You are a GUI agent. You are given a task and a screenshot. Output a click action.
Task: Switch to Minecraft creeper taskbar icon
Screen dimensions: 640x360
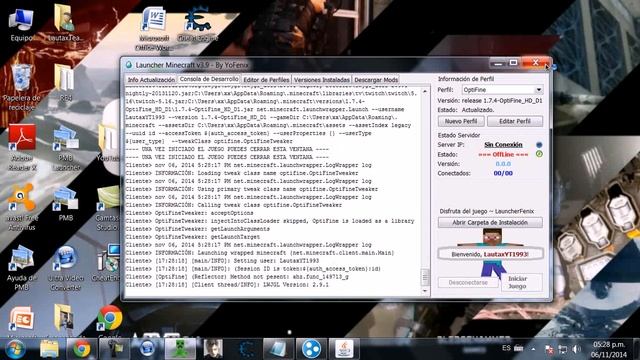pyautogui.click(x=180, y=349)
